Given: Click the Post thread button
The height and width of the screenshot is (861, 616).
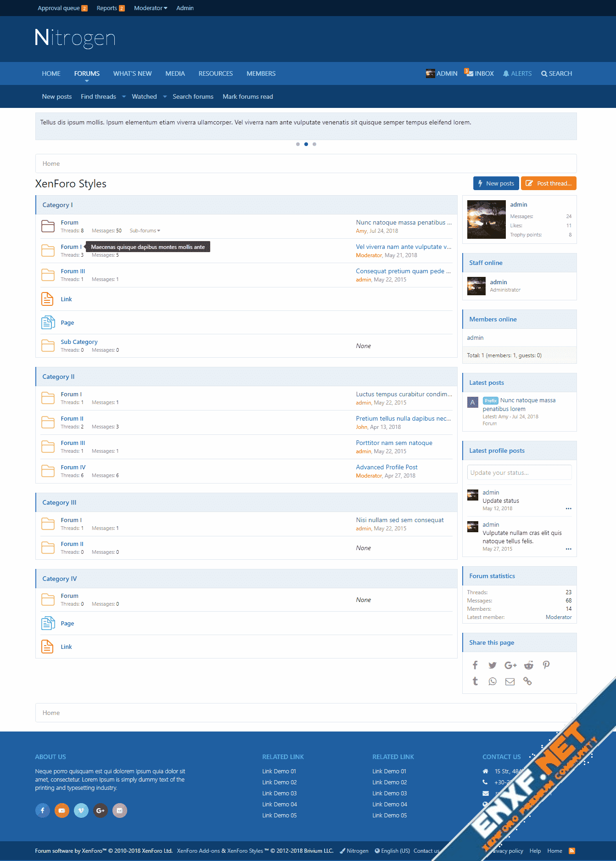Looking at the screenshot, I should [x=549, y=183].
